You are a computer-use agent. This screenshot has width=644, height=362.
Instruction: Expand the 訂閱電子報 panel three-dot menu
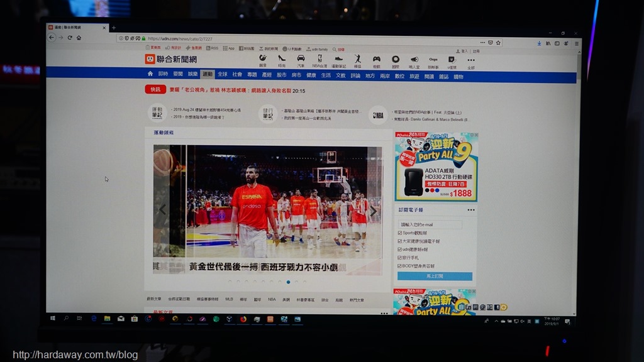pos(471,210)
